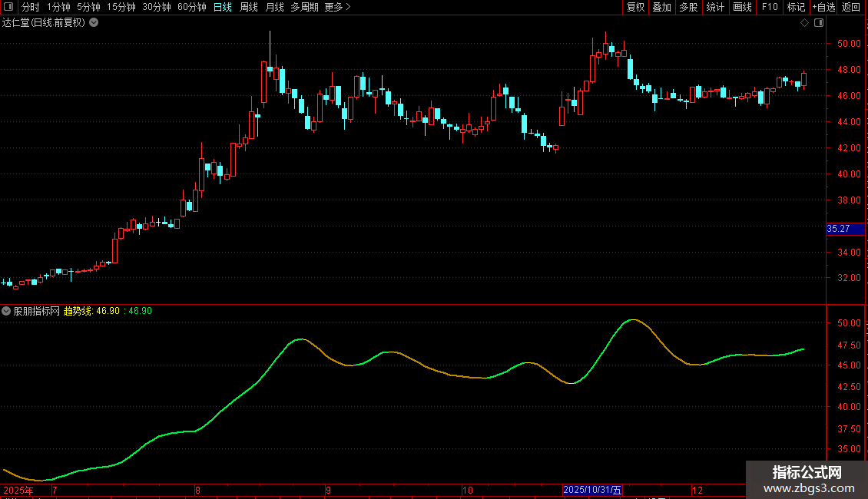Select the 5分钟 period tab

88,7
